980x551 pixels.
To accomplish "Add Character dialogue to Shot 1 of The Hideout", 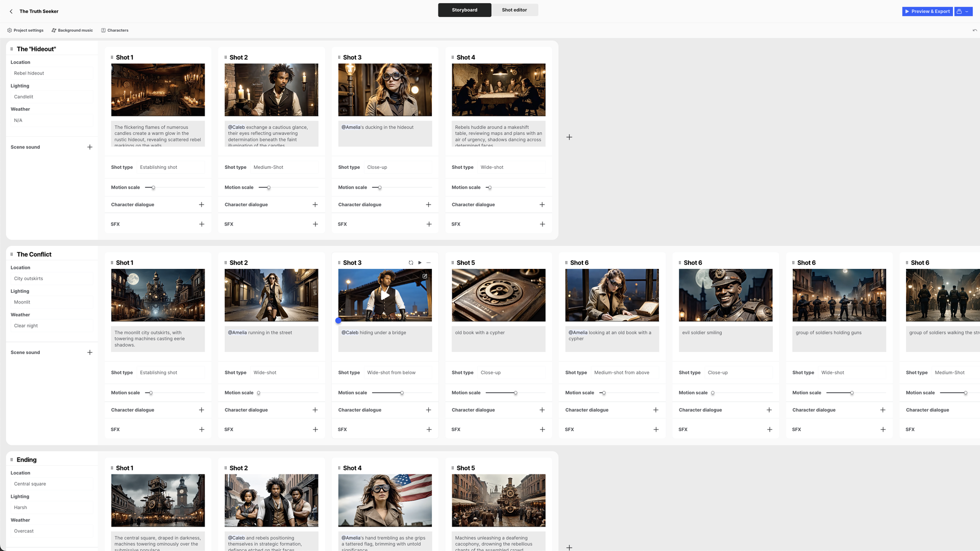I will pos(201,205).
